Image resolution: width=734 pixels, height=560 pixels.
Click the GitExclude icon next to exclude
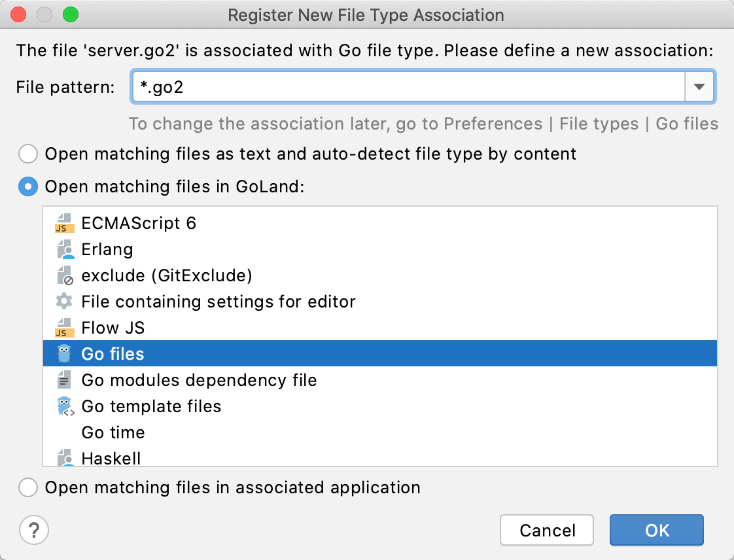64,275
